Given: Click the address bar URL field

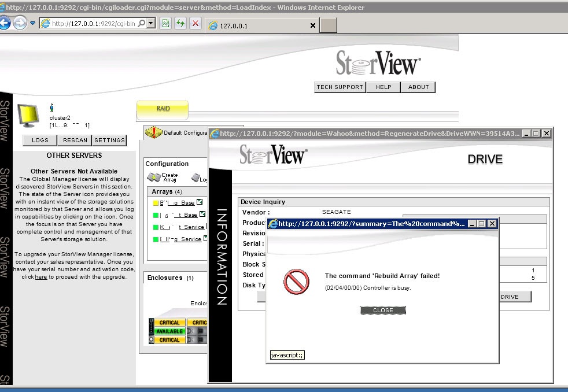Looking at the screenshot, I should coord(93,24).
